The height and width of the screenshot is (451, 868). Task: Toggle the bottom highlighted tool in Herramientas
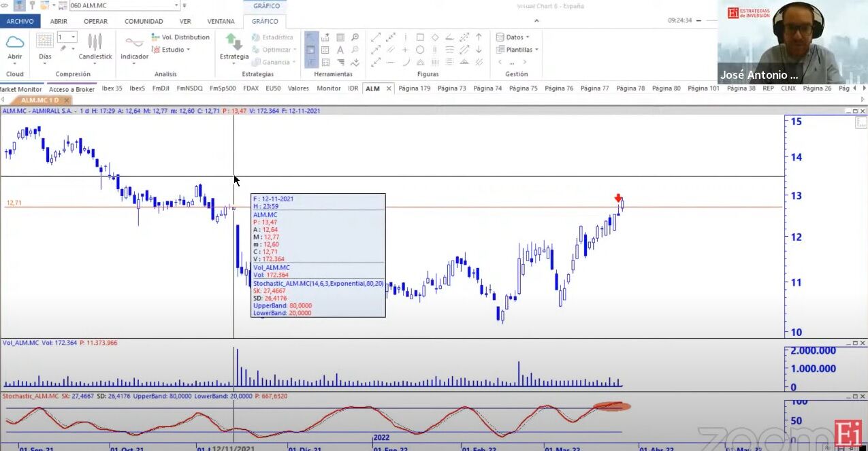point(310,62)
